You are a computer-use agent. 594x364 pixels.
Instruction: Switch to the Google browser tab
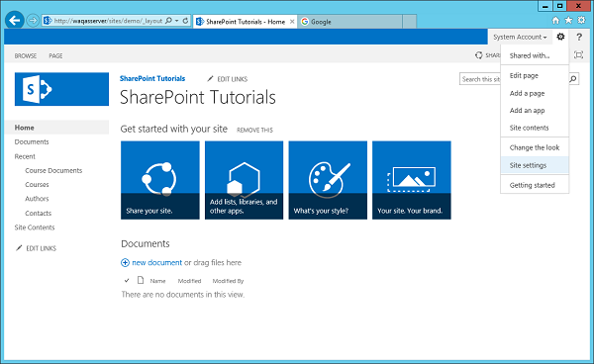tap(350, 22)
